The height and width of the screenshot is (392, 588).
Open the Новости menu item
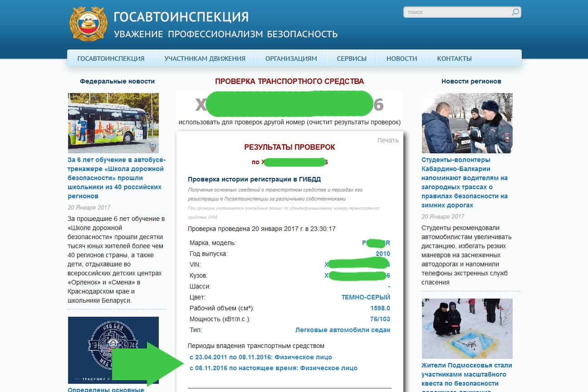pyautogui.click(x=402, y=59)
